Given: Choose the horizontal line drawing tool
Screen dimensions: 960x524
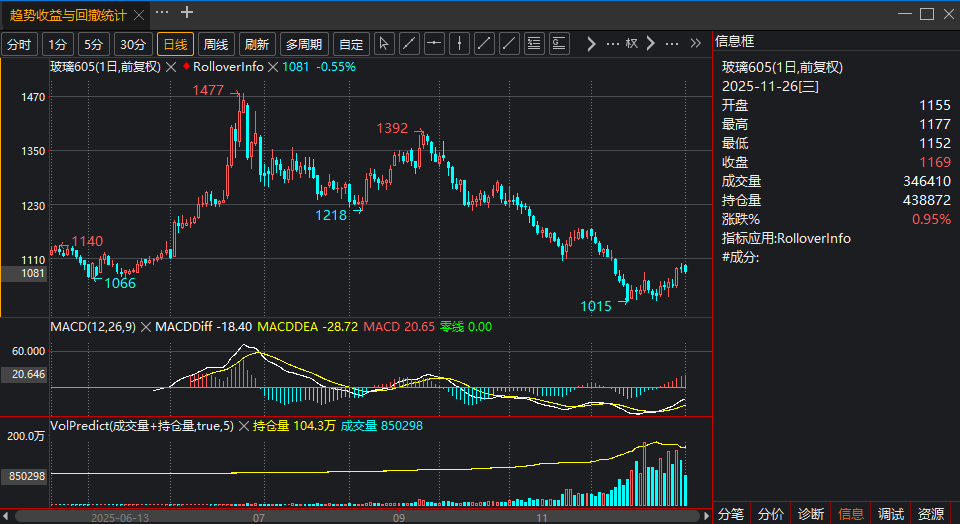Looking at the screenshot, I should tap(434, 44).
